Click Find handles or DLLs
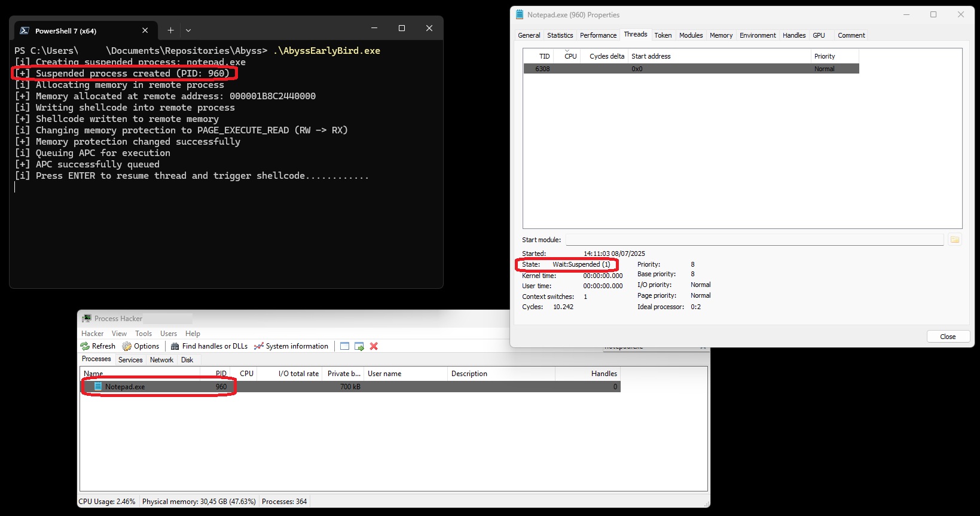The image size is (980, 516). coord(209,346)
